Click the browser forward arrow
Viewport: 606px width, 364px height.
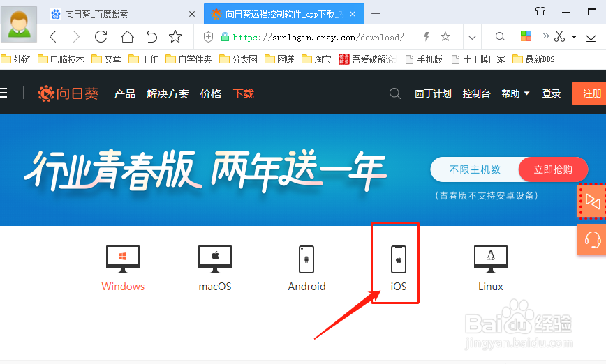(x=76, y=37)
